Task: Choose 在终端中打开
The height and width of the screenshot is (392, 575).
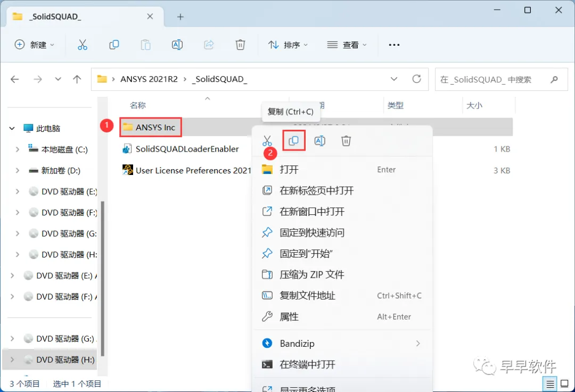Action: click(x=342, y=364)
